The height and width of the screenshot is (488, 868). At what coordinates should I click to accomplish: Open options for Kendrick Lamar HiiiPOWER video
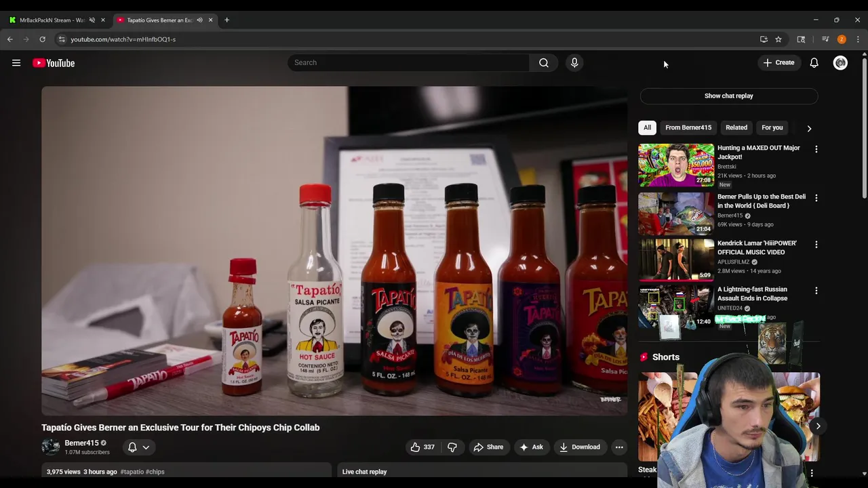coord(816,245)
